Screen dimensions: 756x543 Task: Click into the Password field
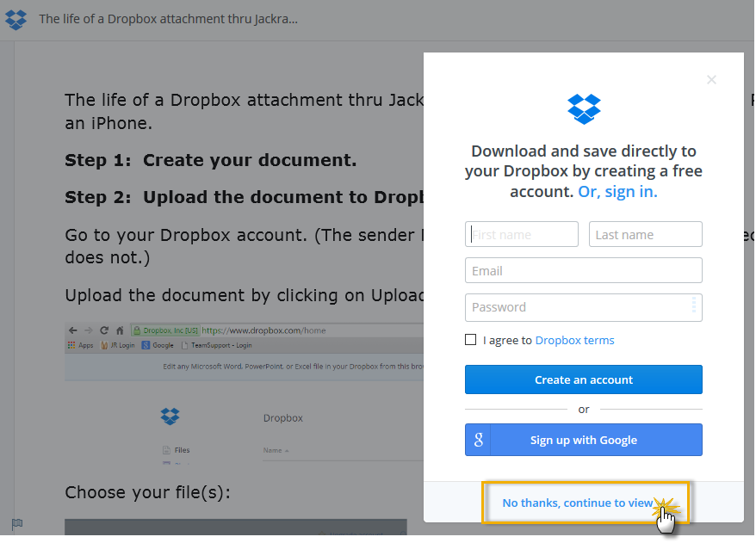(x=584, y=307)
